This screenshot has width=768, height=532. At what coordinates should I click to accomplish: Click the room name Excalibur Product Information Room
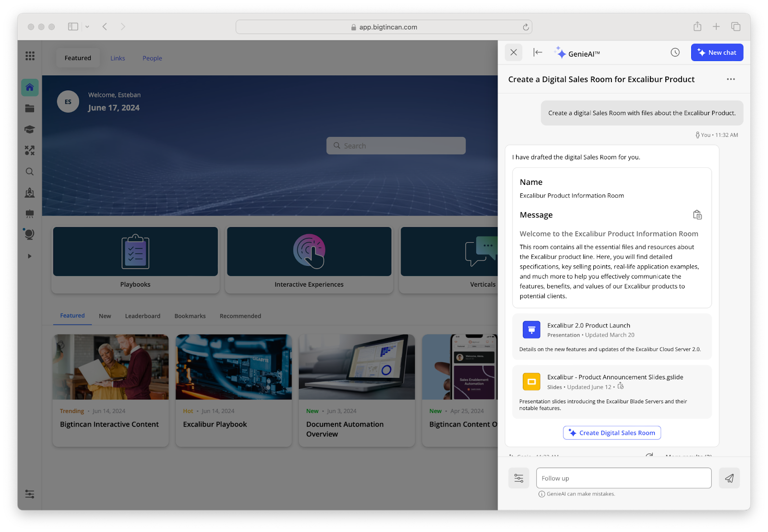[572, 195]
